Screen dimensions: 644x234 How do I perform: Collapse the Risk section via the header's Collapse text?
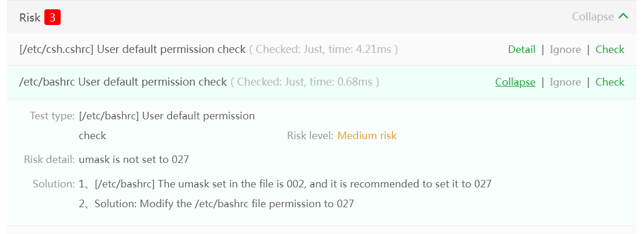pos(593,17)
